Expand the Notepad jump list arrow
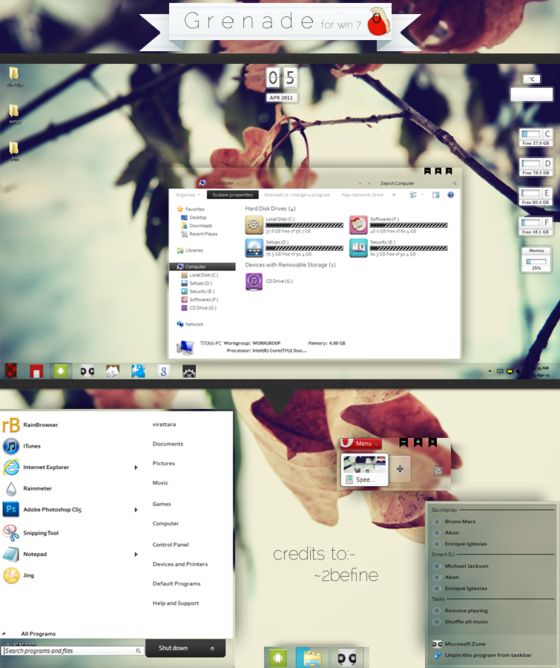 pos(136,554)
